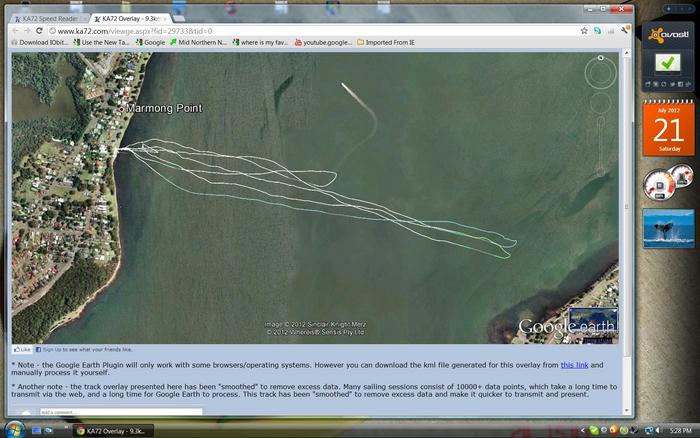Image resolution: width=700 pixels, height=438 pixels.
Task: Open the 'this link' kml download link
Action: 574,365
